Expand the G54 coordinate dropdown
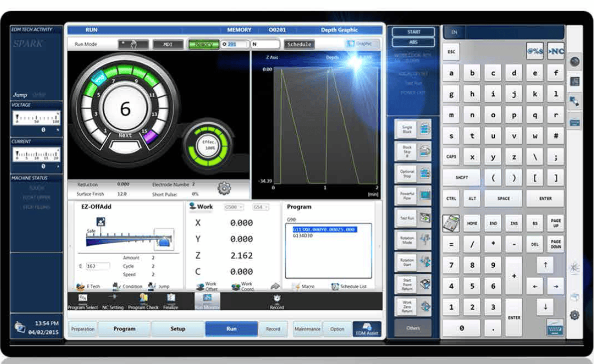 (x=261, y=207)
